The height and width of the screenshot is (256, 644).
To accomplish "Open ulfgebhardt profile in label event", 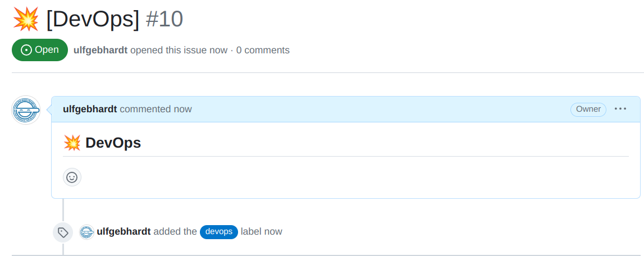I will point(124,231).
